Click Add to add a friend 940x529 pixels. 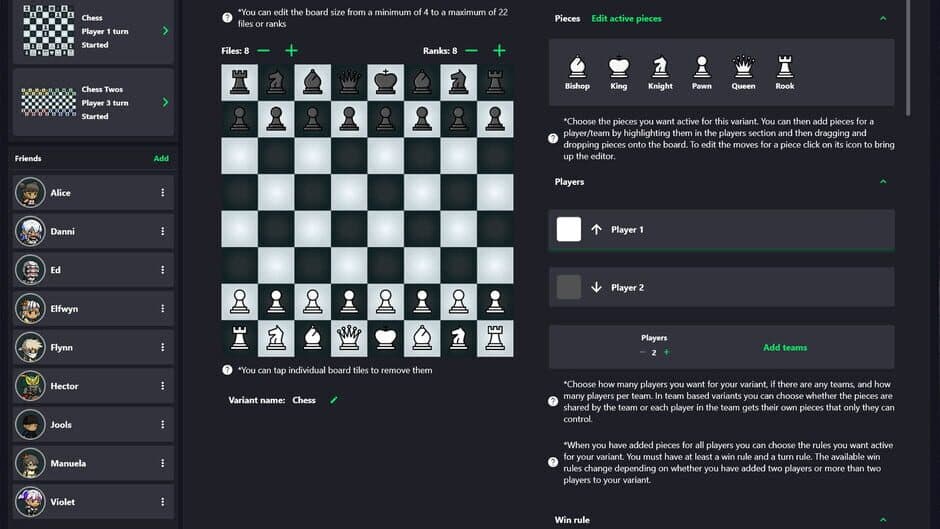161,158
